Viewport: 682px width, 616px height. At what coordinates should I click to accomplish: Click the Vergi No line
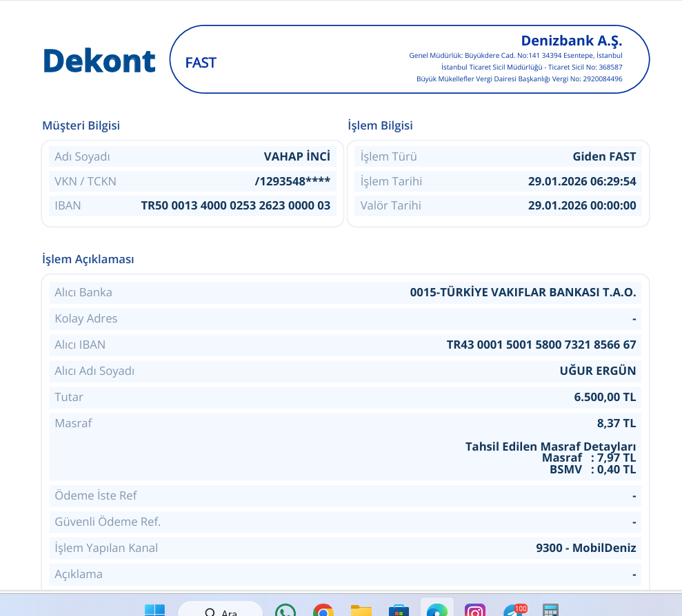coord(519,79)
